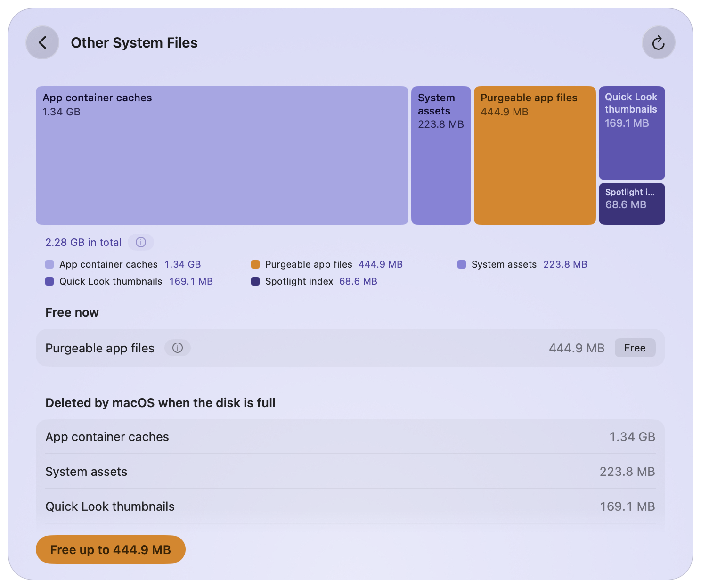Click App container caches legend label
701x588 pixels.
tap(108, 264)
